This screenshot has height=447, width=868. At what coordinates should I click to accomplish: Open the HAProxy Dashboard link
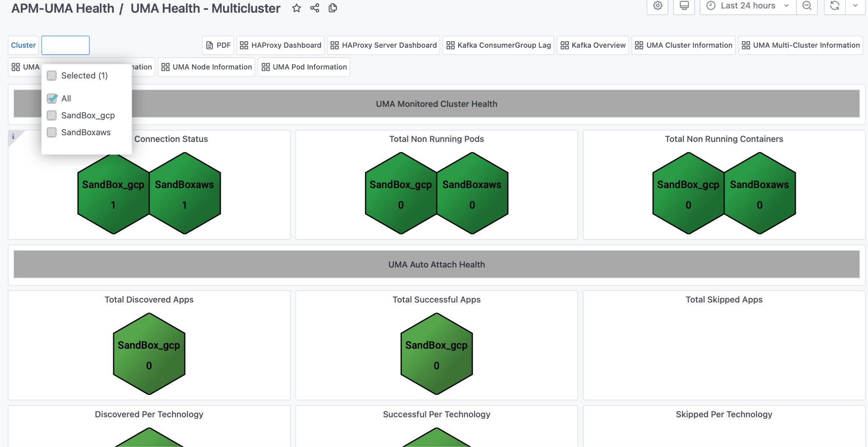(280, 45)
